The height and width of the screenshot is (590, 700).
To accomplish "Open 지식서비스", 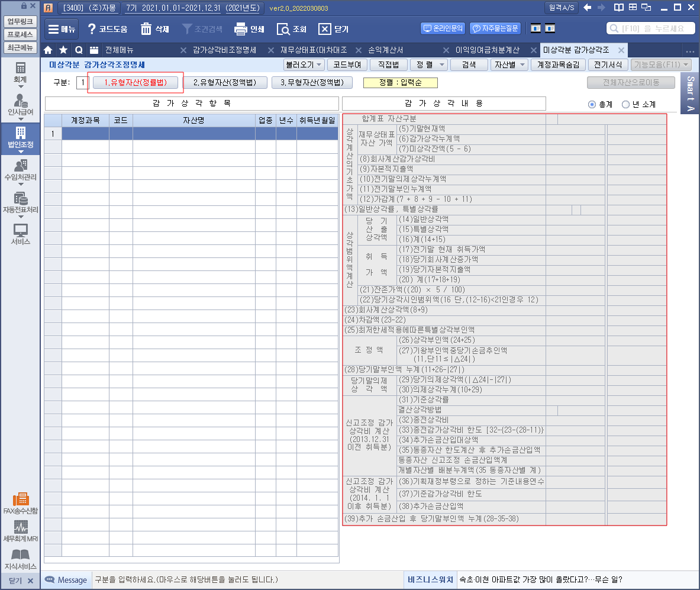I will 20,560.
